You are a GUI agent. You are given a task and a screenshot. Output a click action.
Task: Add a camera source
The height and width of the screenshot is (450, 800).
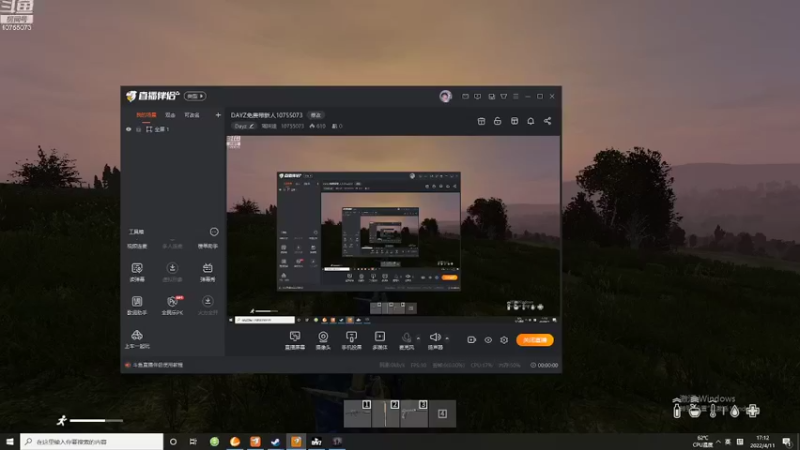point(323,337)
